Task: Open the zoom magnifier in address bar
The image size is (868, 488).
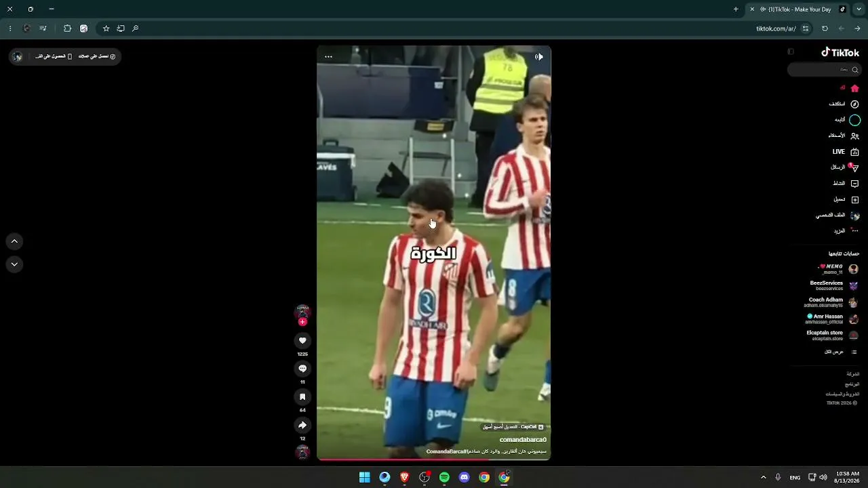Action: click(x=136, y=28)
